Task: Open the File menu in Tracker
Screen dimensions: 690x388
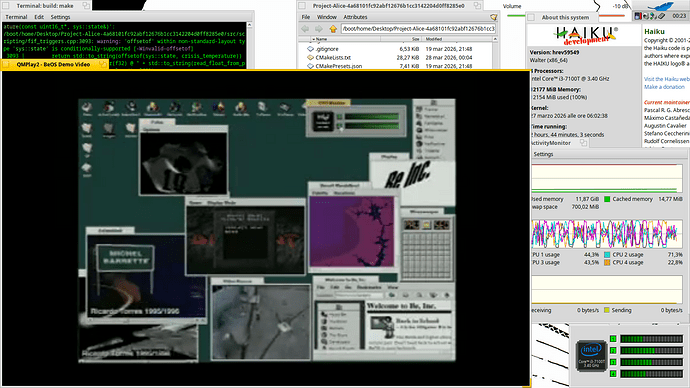Action: [306, 17]
